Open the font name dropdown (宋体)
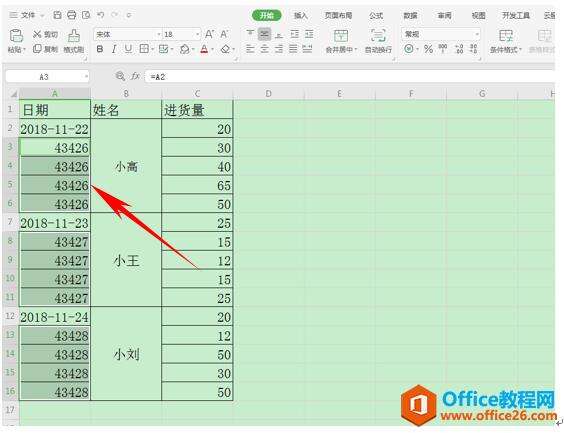The image size is (564, 433). [159, 35]
